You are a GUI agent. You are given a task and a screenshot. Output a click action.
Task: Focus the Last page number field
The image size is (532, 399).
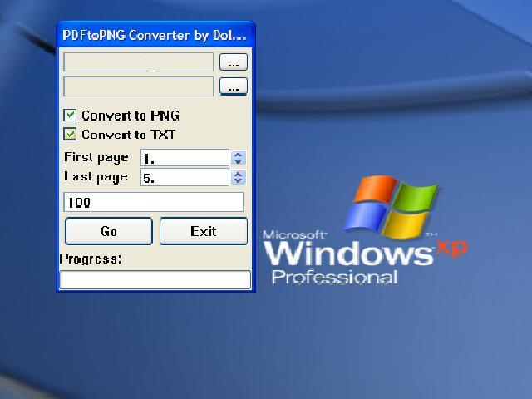(184, 177)
